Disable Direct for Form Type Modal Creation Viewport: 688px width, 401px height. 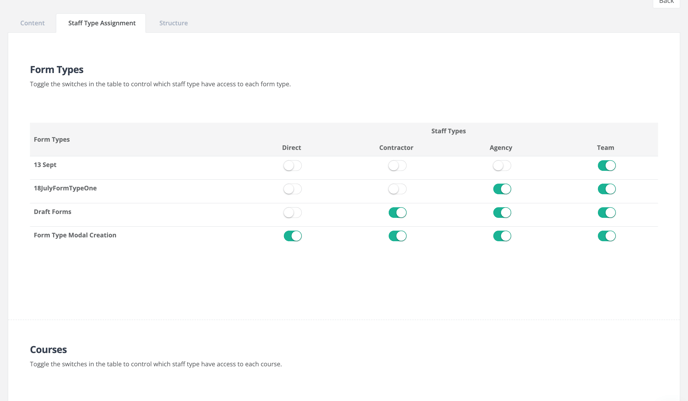click(292, 236)
